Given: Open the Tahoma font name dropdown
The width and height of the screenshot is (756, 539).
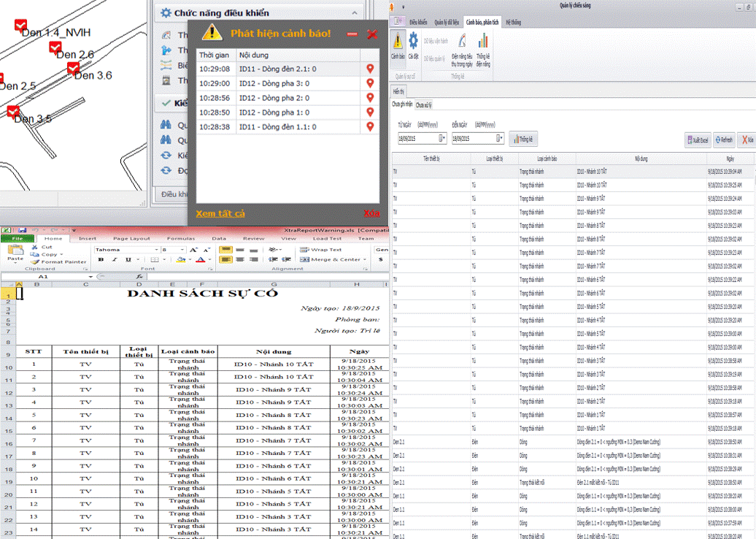Looking at the screenshot, I should coord(155,250).
